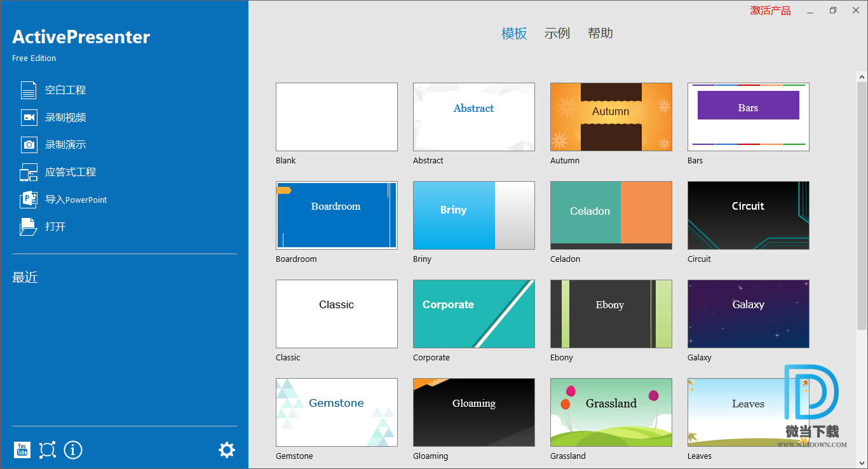Select 空白工程 label
This screenshot has height=469, width=868.
(65, 90)
